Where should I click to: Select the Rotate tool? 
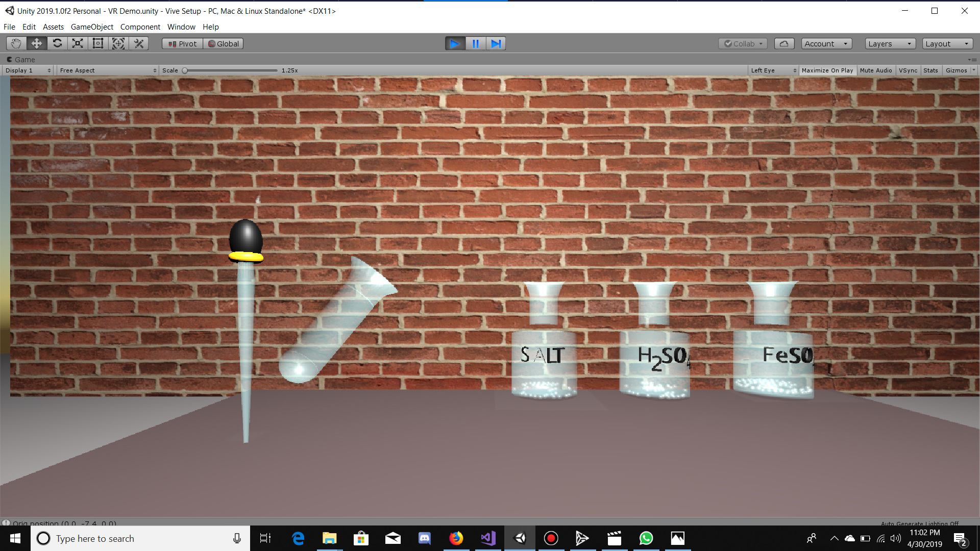pyautogui.click(x=57, y=43)
